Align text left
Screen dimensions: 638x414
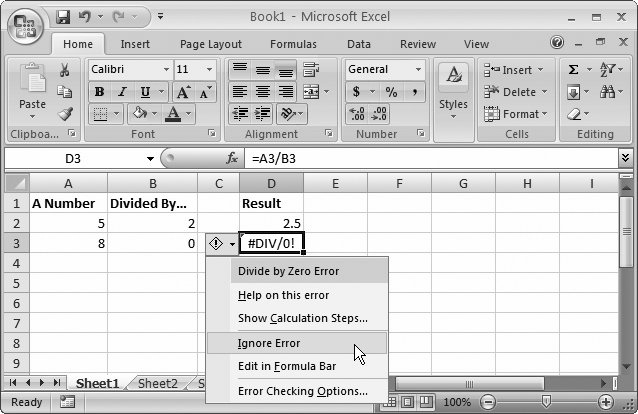pyautogui.click(x=240, y=92)
